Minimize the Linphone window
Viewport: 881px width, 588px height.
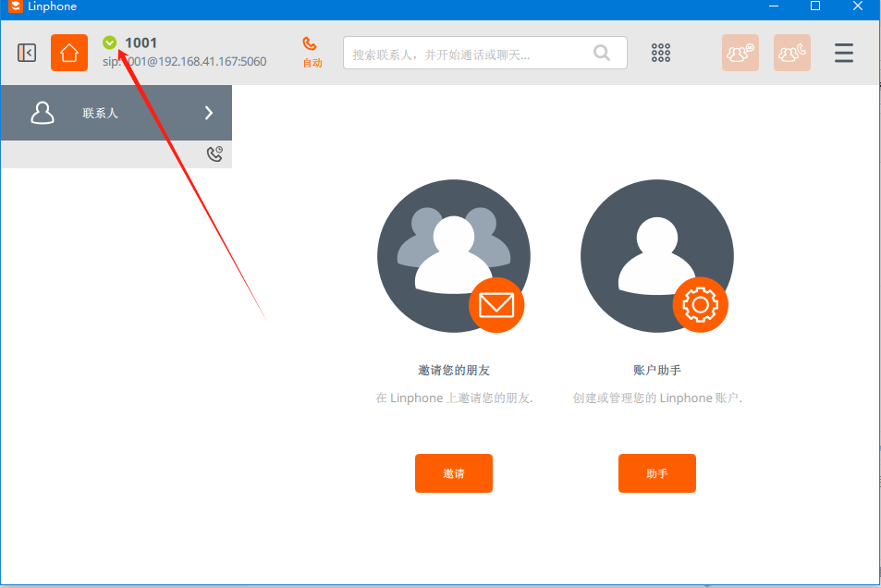click(x=774, y=6)
